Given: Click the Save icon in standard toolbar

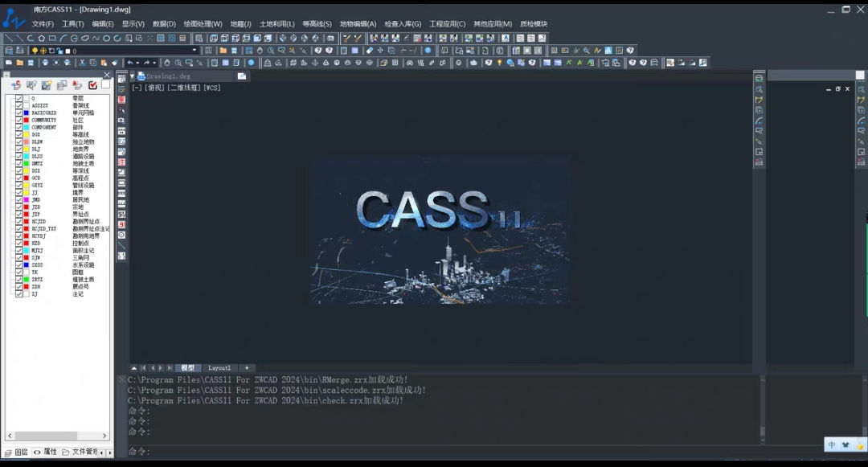Looking at the screenshot, I should pos(31,63).
